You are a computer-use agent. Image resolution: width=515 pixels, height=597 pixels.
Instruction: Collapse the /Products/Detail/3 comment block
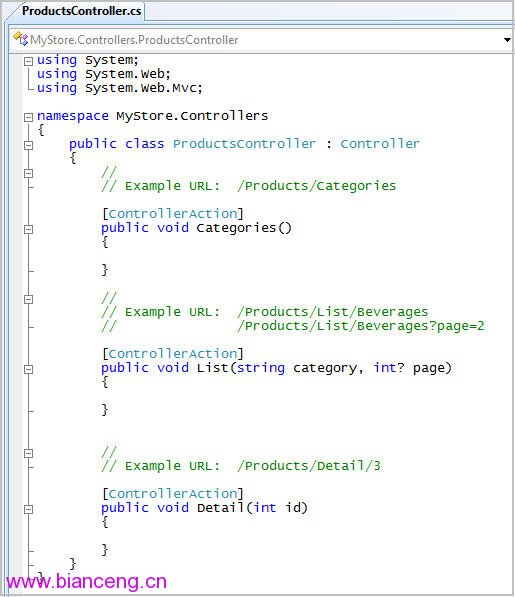[28, 453]
